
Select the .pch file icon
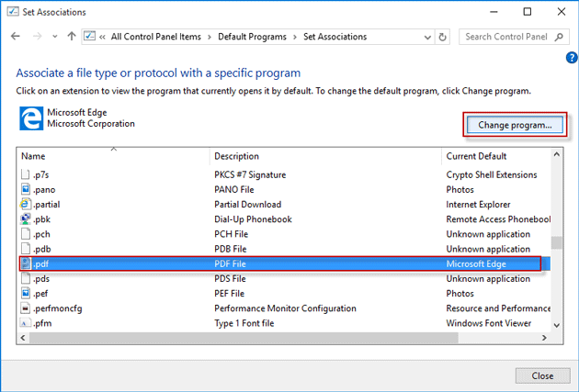click(x=25, y=234)
